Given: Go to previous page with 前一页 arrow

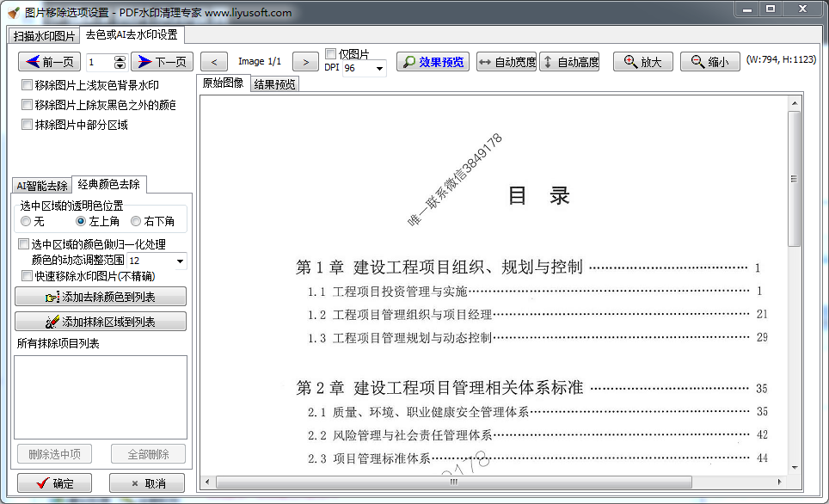Looking at the screenshot, I should point(34,61).
